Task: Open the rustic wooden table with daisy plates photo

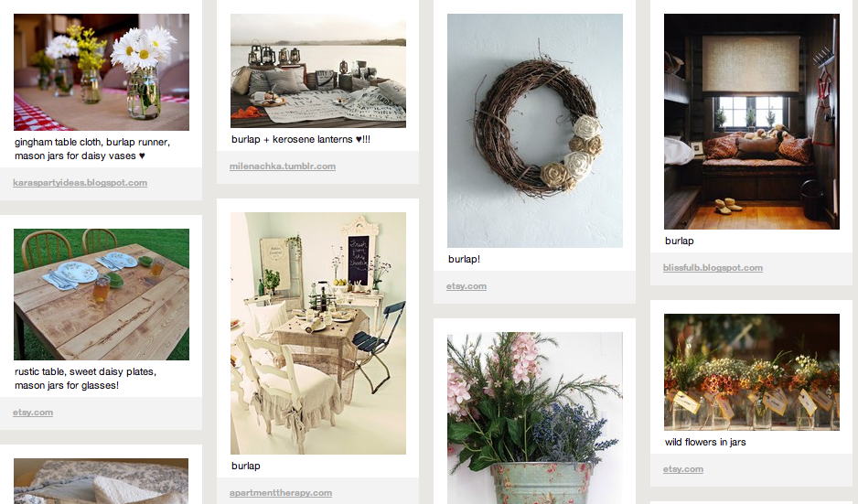Action: point(102,295)
